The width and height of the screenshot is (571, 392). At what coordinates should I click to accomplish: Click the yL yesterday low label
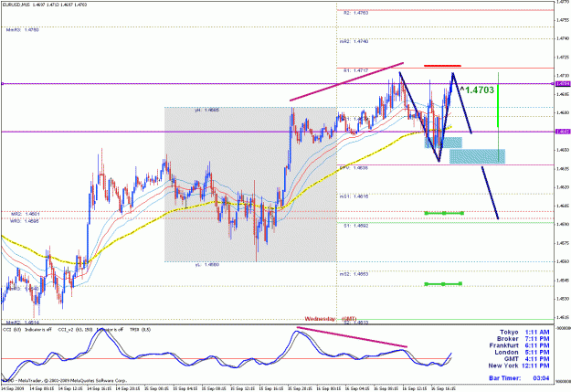click(x=206, y=265)
